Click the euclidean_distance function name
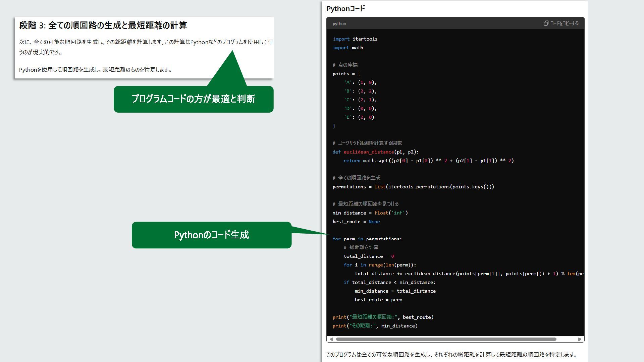This screenshot has width=644, height=362. 368,152
